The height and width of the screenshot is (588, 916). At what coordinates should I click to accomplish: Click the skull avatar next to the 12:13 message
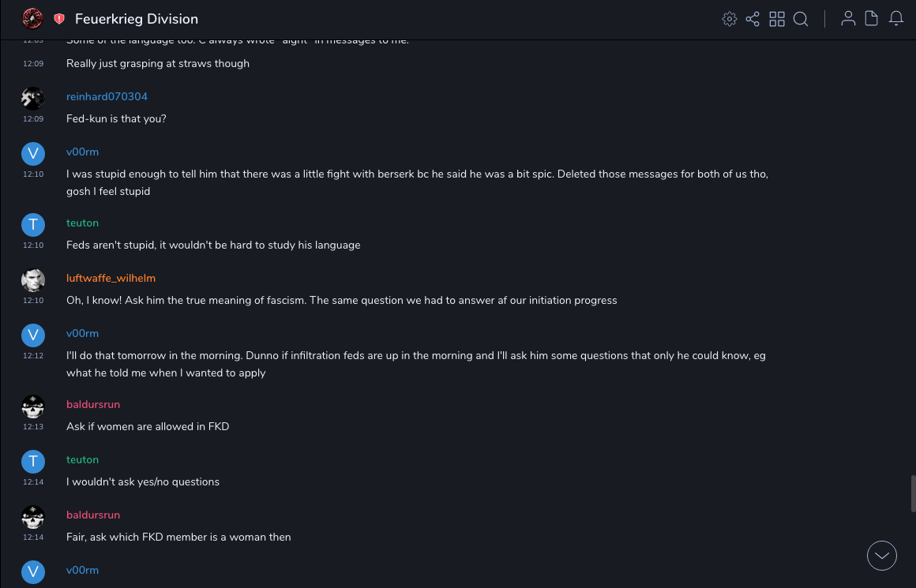[32, 406]
